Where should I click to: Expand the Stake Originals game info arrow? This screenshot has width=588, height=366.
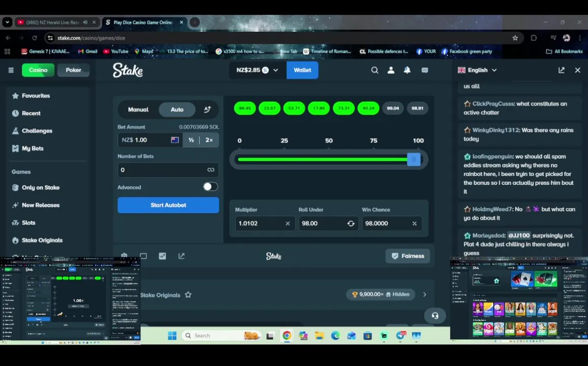[424, 294]
